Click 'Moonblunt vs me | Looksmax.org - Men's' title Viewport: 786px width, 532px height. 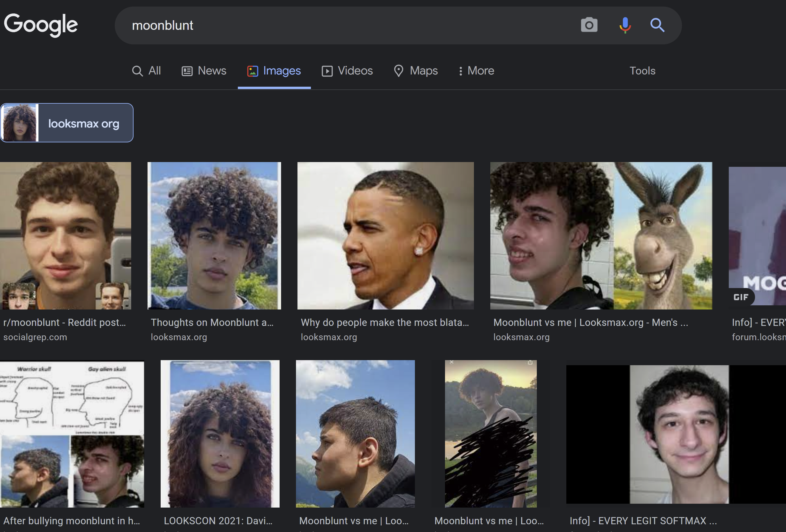tap(590, 322)
